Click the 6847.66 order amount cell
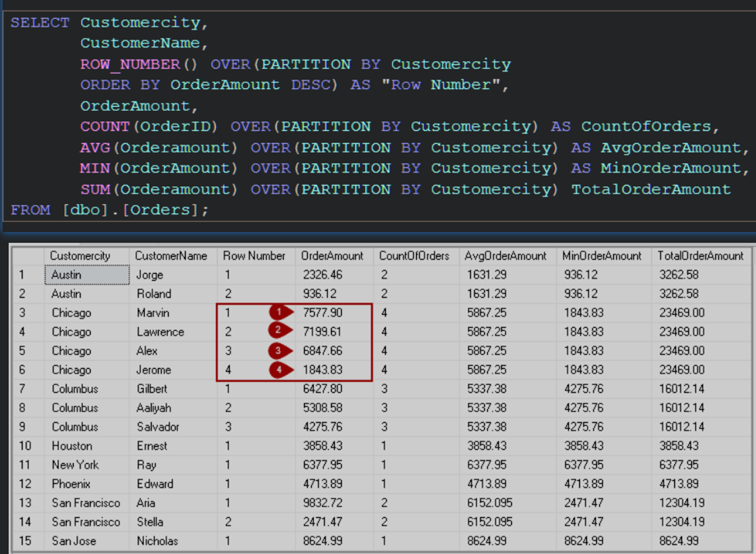756x554 pixels. pos(334,351)
